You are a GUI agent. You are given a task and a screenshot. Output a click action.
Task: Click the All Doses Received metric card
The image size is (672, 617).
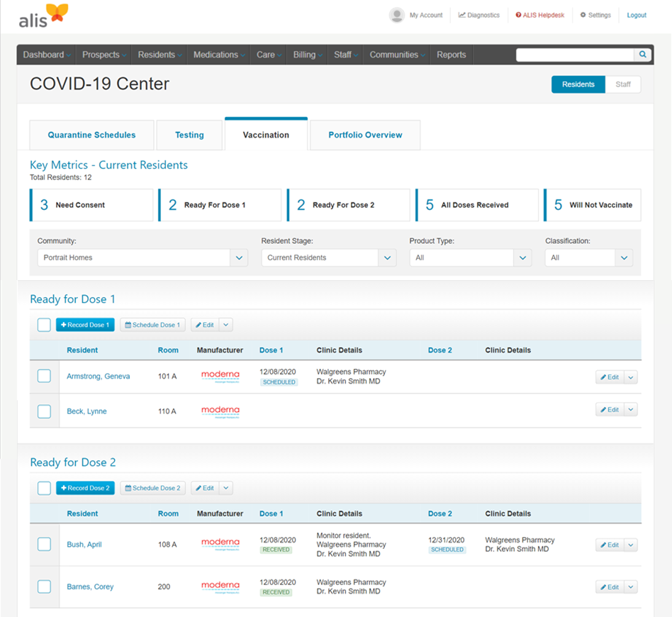(x=477, y=205)
